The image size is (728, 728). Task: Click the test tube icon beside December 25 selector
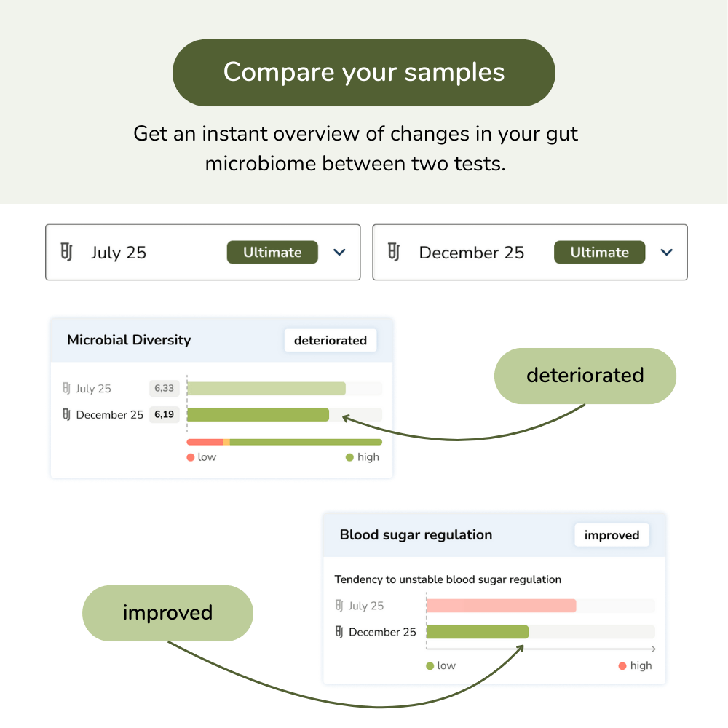pos(394,253)
